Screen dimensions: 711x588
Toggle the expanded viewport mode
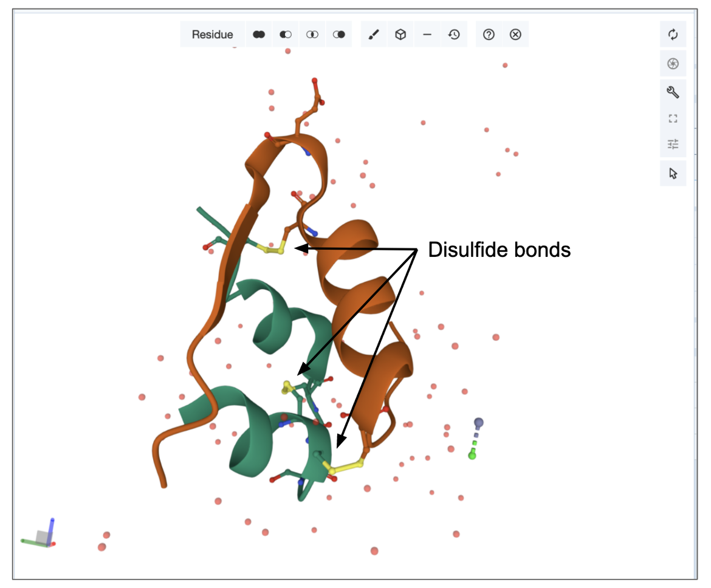pyautogui.click(x=673, y=118)
